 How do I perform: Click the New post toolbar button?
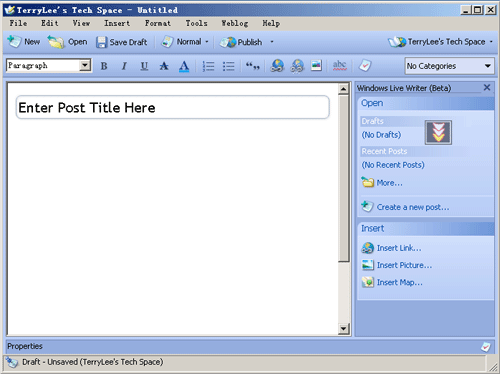[x=24, y=42]
